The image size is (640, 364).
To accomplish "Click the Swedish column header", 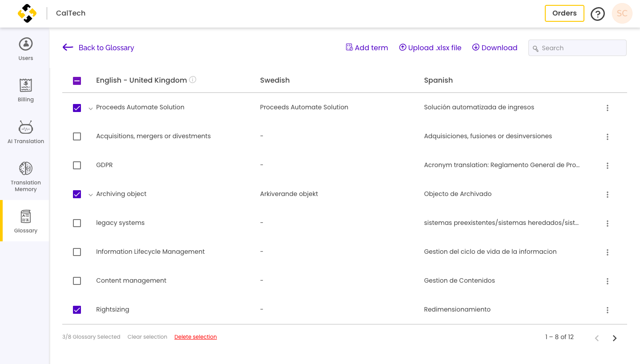I will tap(275, 80).
